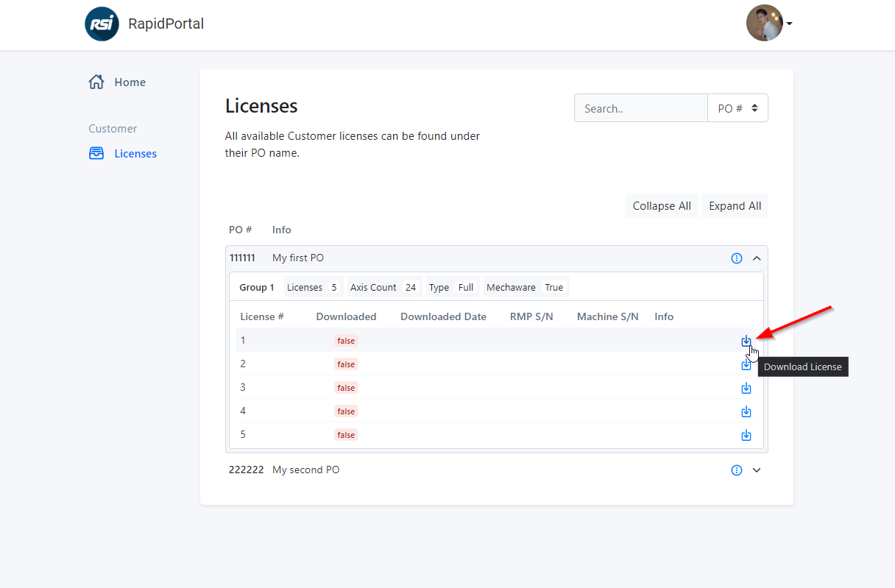Click the Axis Count 24 badge
Viewport: 895px width, 588px height.
(383, 288)
